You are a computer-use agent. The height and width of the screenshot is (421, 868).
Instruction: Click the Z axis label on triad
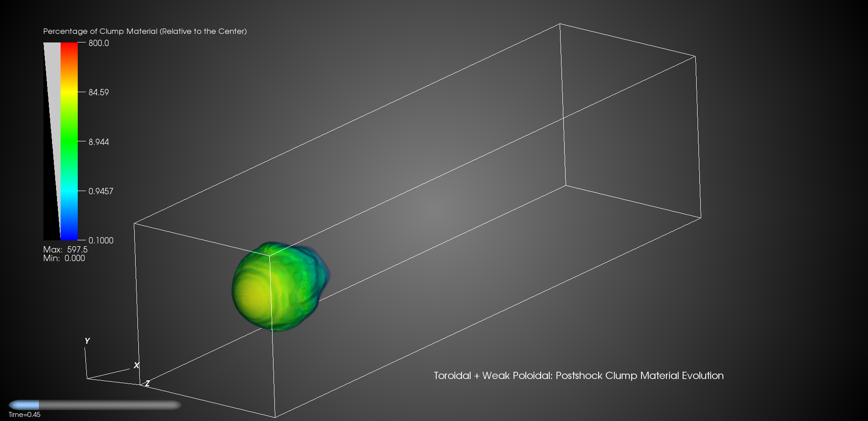point(147,384)
